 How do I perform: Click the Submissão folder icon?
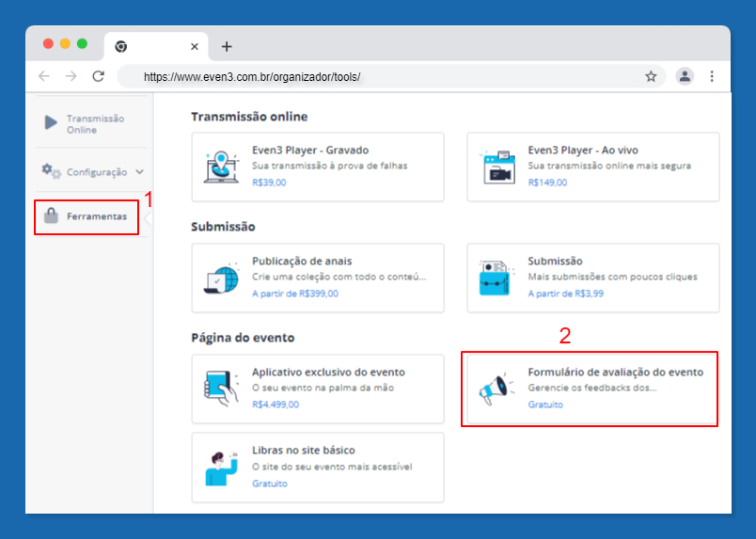tap(495, 278)
